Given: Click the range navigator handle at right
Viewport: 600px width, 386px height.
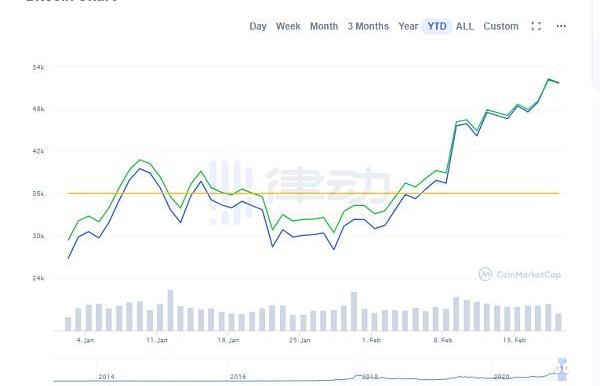Looking at the screenshot, I should point(562,369).
